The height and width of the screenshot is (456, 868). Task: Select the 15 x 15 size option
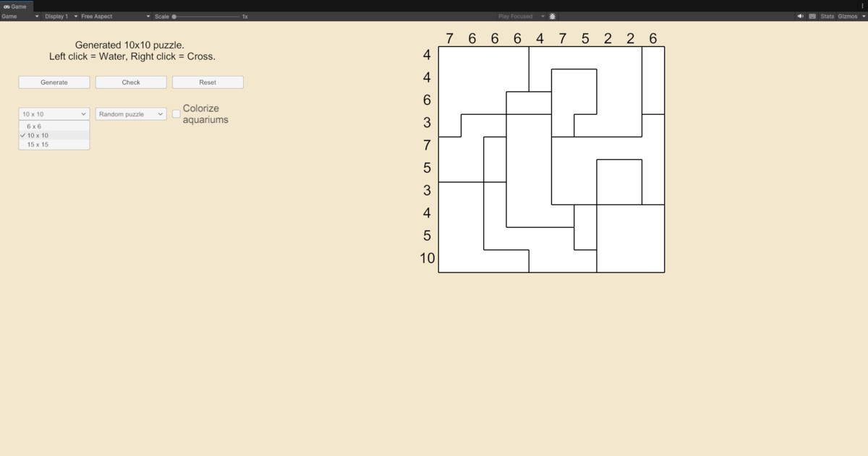54,145
